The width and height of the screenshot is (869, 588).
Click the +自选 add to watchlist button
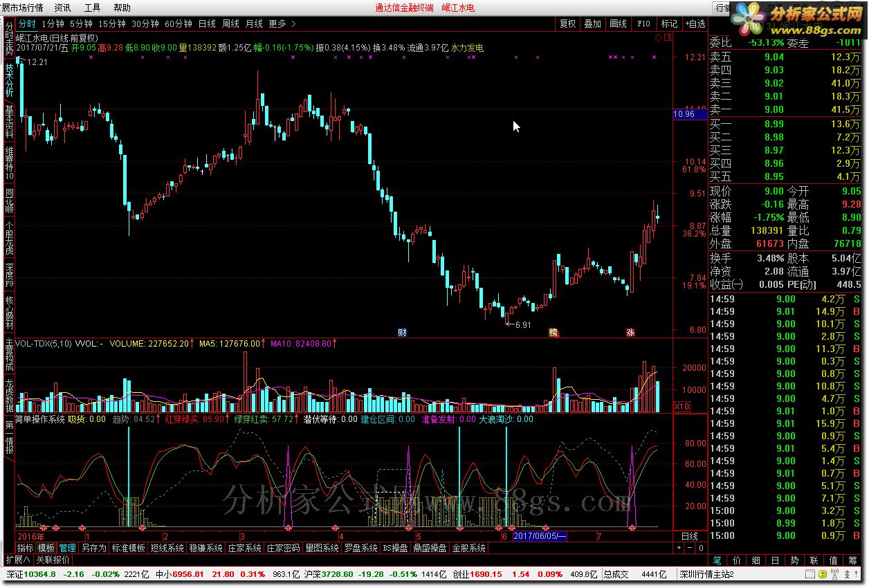click(x=695, y=24)
